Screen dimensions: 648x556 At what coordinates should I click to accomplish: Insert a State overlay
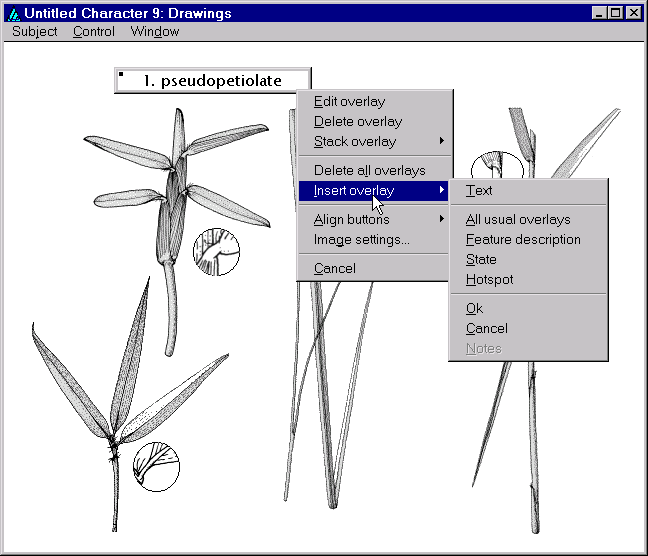tap(481, 259)
